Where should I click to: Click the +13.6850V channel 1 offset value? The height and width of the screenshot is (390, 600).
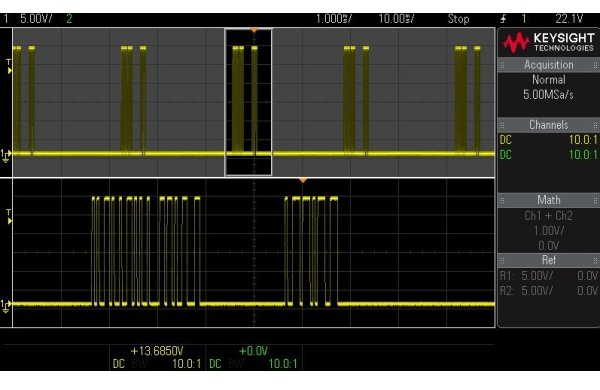click(157, 351)
